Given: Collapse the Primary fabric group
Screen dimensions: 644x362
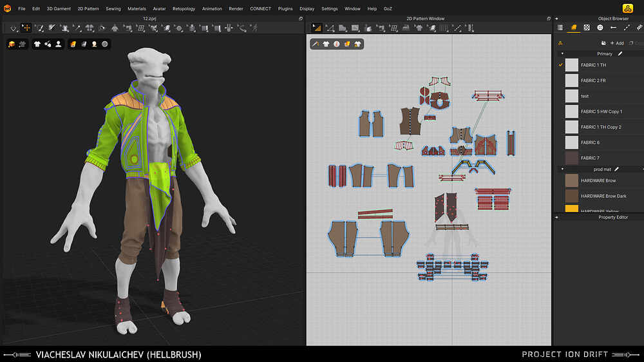Looking at the screenshot, I should point(562,54).
